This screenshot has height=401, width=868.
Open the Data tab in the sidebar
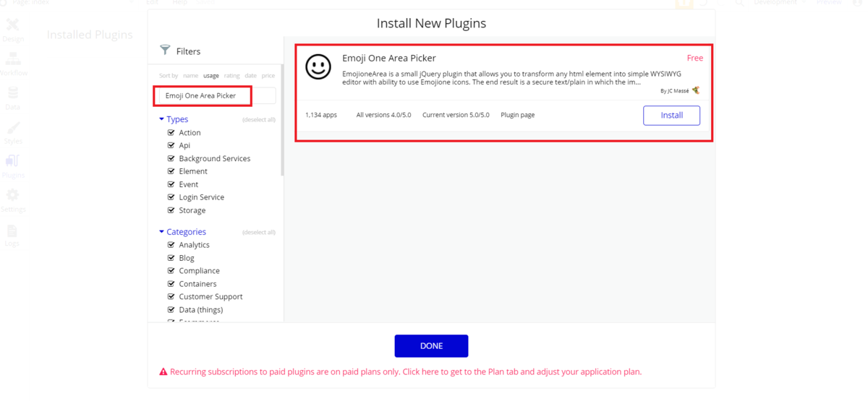pyautogui.click(x=13, y=98)
